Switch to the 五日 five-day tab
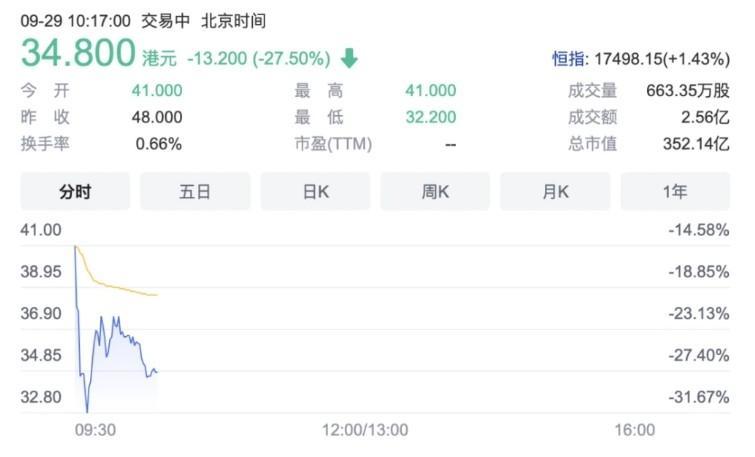 [195, 192]
